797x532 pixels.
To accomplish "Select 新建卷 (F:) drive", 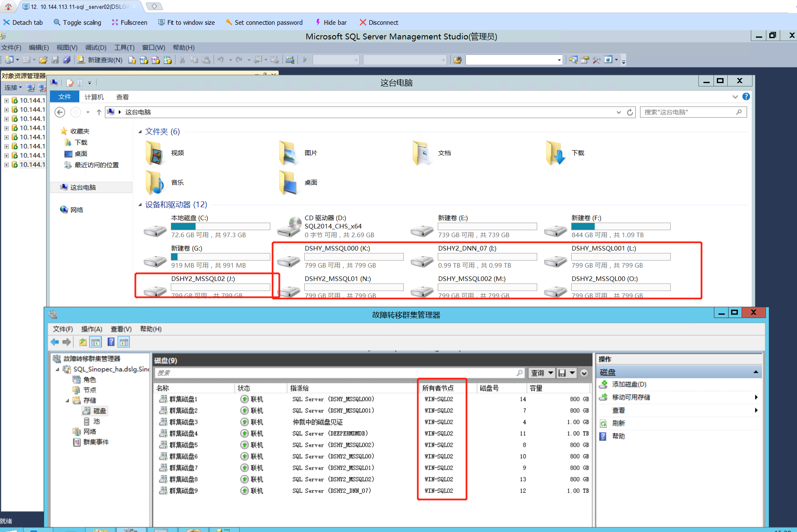I will point(607,227).
